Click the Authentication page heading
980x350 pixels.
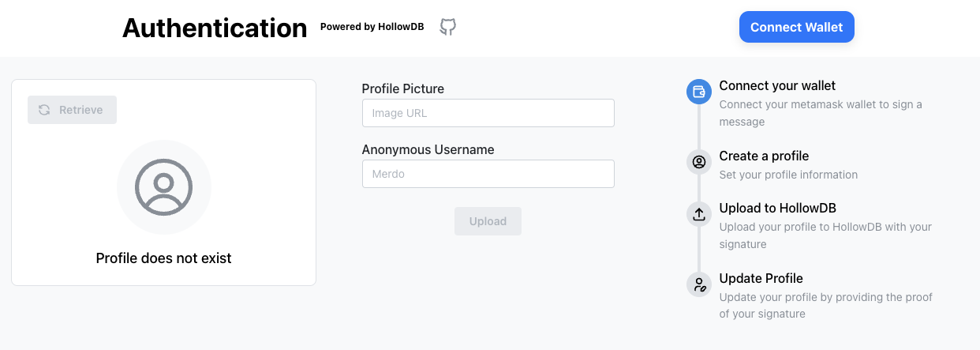coord(215,28)
